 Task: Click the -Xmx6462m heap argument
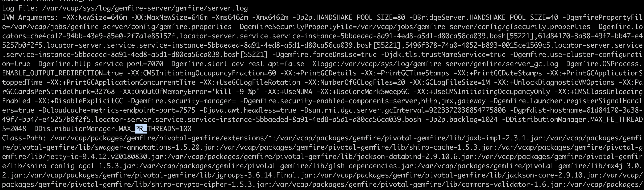270,18
